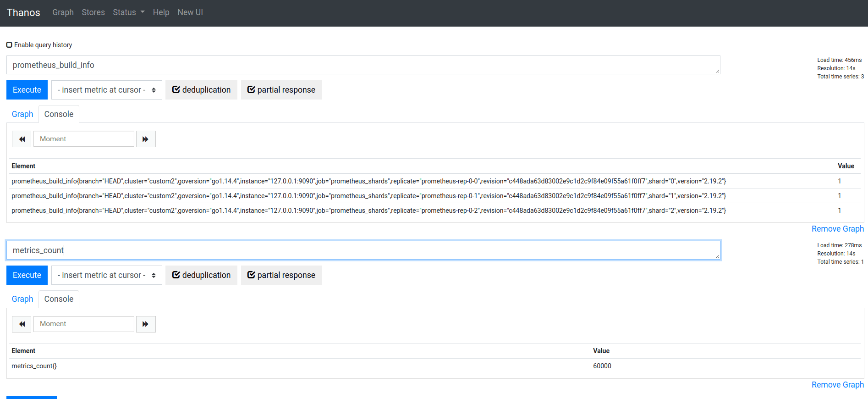Click forward moment arrow in first panel

pyautogui.click(x=146, y=139)
